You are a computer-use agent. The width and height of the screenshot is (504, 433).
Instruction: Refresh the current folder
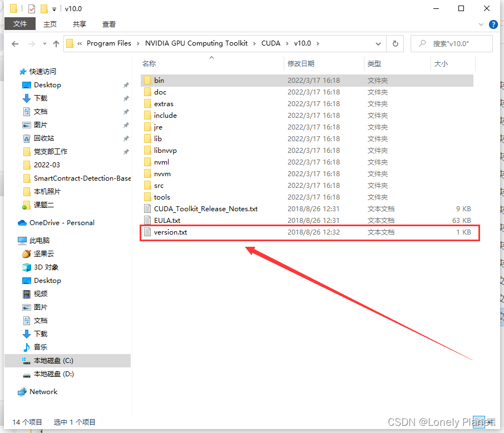point(396,43)
